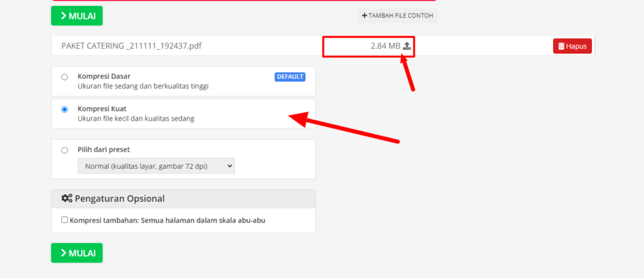Click the 'Ukuran file sedang dan berkualitas tinggi' description

tap(143, 86)
